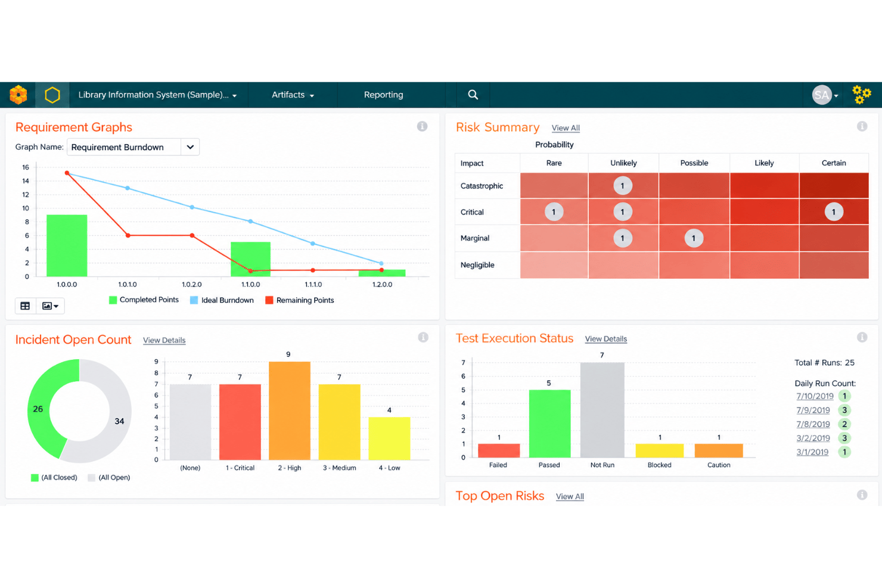Toggle Remaining Points legend swatch
The height and width of the screenshot is (588, 882).
(x=269, y=300)
